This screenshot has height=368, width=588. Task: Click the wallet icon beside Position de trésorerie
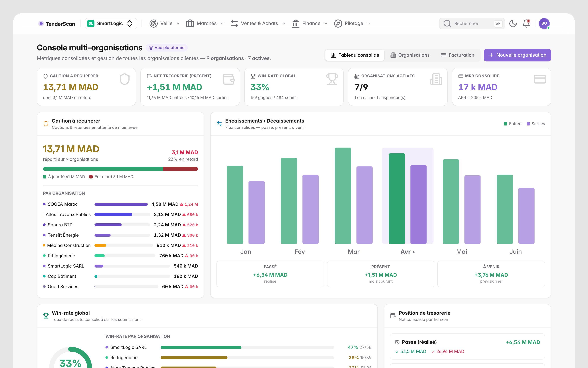coord(393,316)
